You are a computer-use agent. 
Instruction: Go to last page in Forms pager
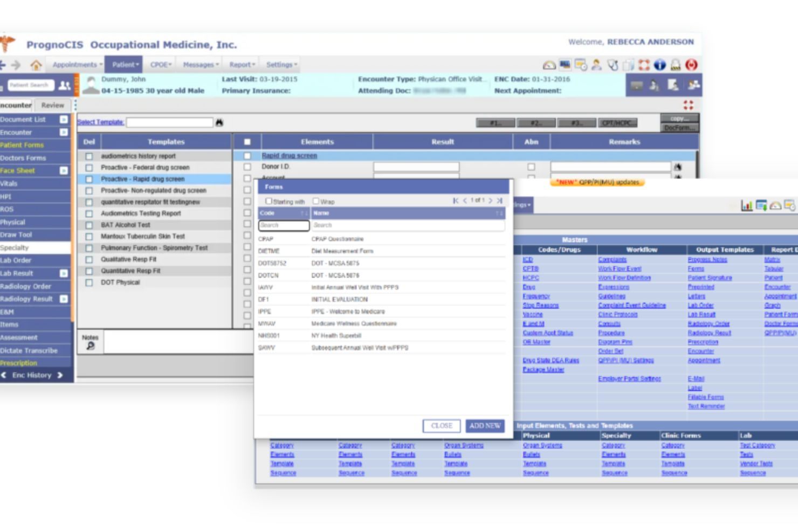(x=500, y=201)
